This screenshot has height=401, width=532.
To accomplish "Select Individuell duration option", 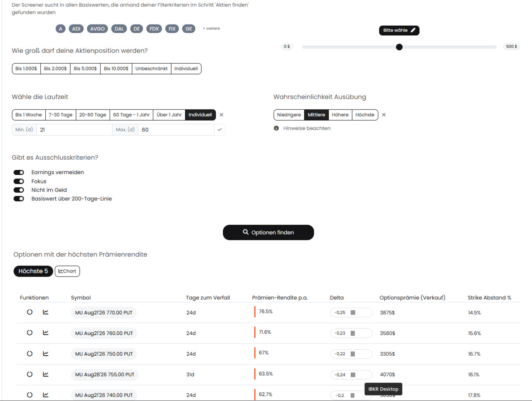I will point(200,115).
